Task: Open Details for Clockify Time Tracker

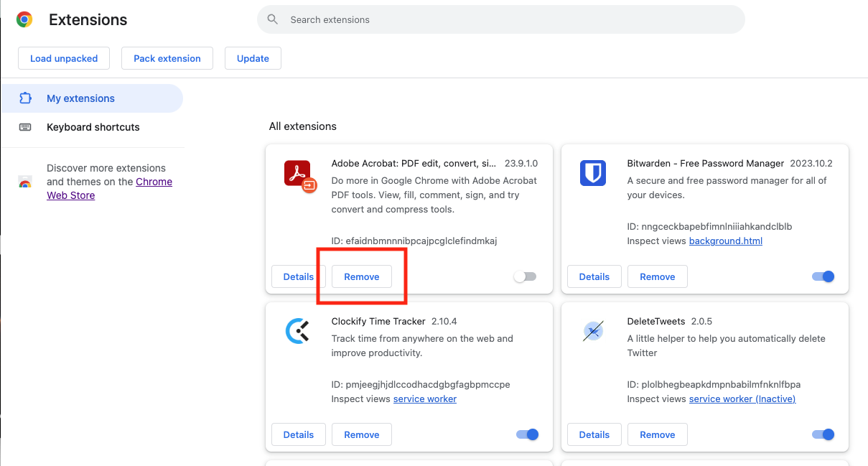Action: coord(299,434)
